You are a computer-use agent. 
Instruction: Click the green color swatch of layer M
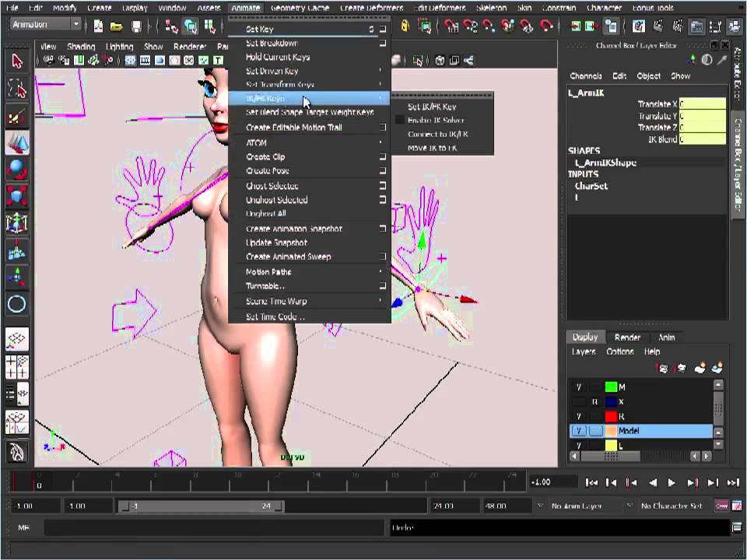coord(612,387)
